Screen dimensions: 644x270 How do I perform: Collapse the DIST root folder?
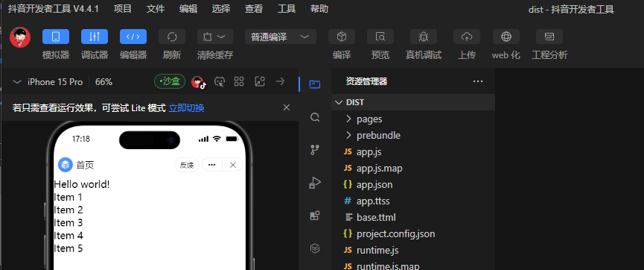tap(412, 102)
